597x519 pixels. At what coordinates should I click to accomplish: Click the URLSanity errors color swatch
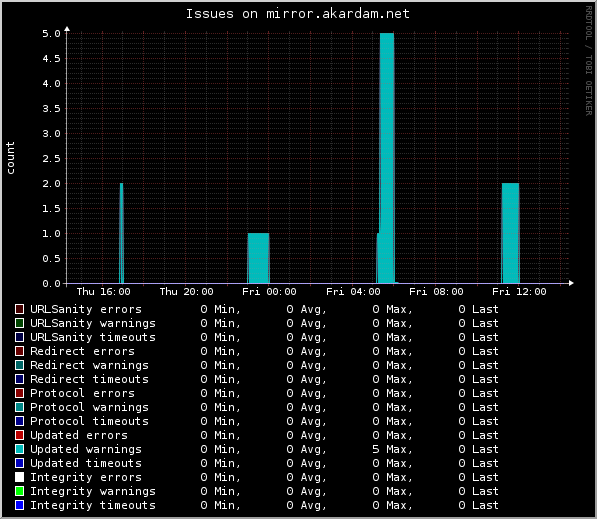(x=19, y=309)
